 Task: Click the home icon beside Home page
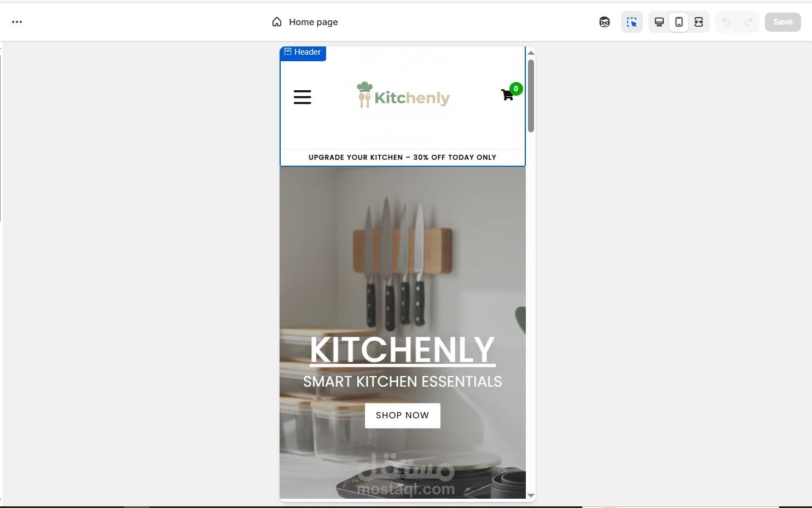click(x=277, y=22)
